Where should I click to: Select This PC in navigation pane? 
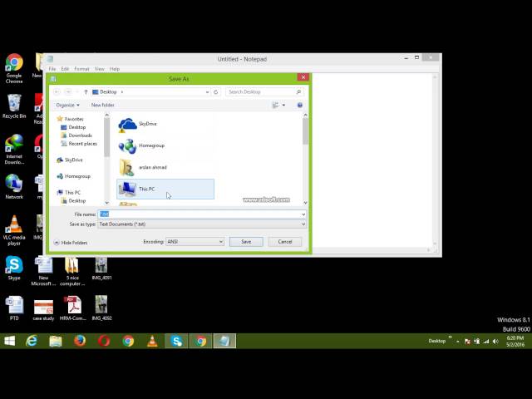[x=72, y=192]
